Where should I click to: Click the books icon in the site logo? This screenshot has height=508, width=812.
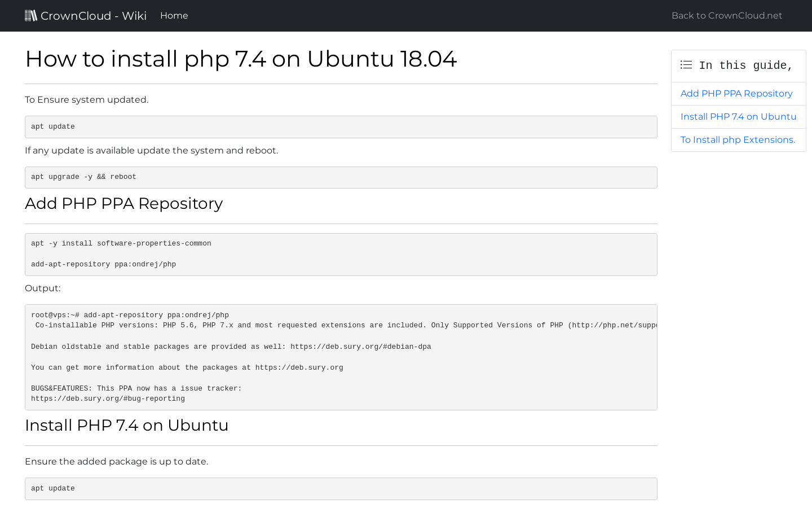pyautogui.click(x=31, y=16)
